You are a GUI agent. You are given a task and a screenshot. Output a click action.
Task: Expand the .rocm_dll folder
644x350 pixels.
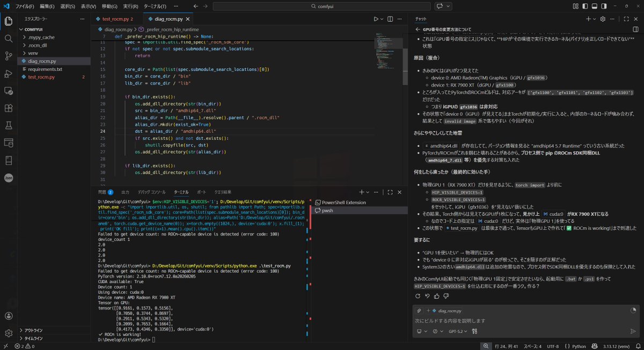tap(53, 45)
